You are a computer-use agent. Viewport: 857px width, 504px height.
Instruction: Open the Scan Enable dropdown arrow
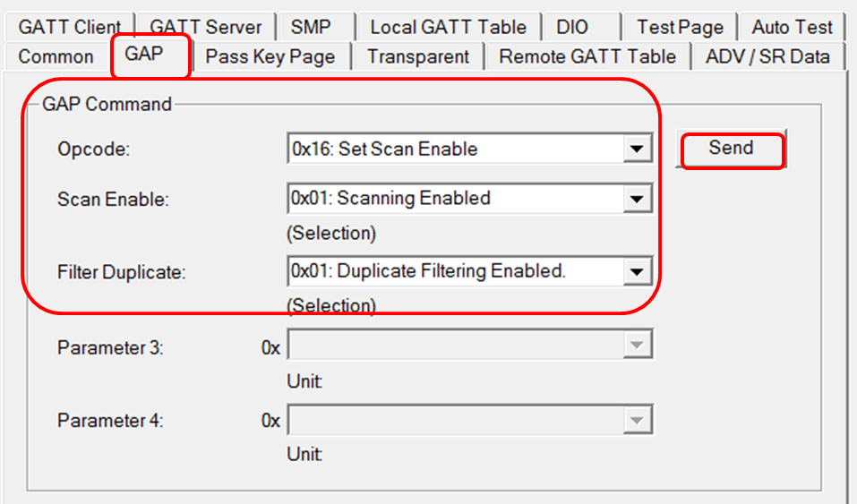(637, 199)
